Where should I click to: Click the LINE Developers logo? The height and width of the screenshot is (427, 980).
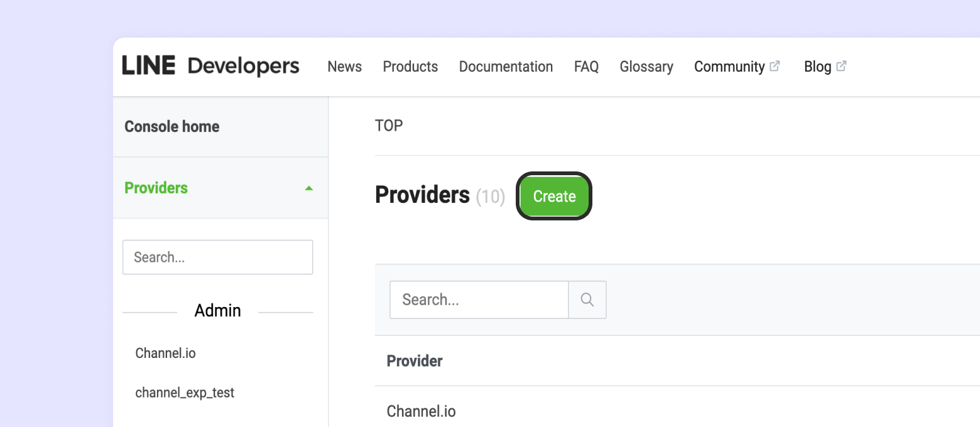210,66
